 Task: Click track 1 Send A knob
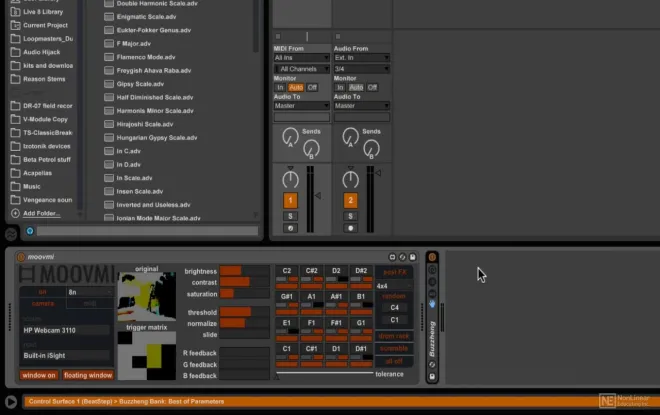click(x=290, y=137)
